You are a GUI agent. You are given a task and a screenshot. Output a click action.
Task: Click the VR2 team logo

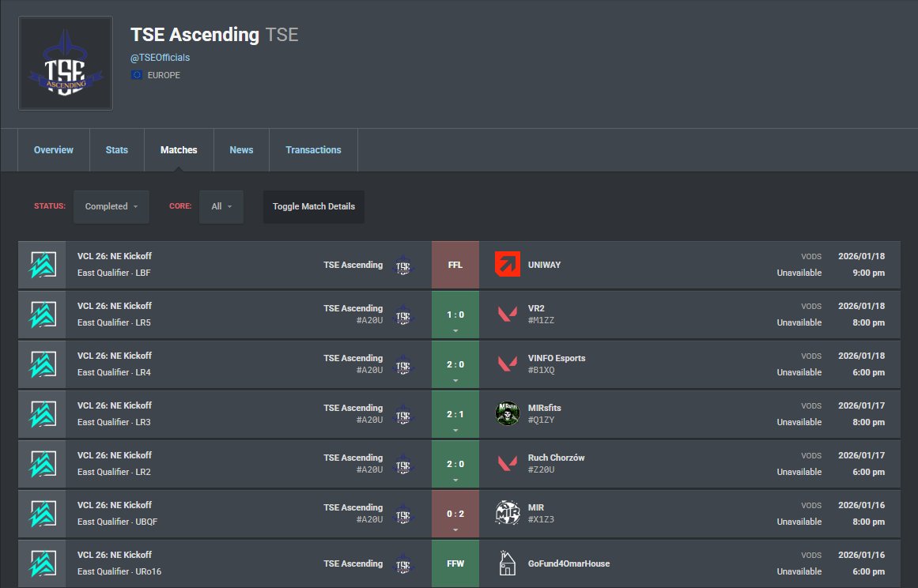click(x=507, y=315)
